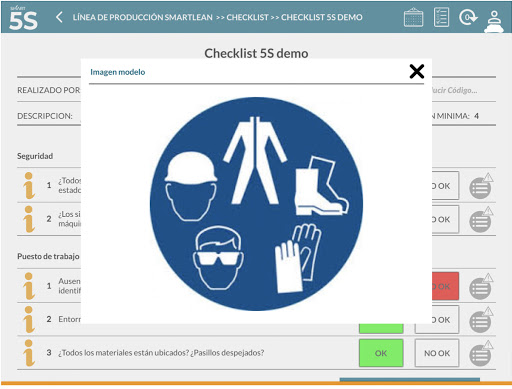
Task: Click the safety equipment model image
Action: click(256, 204)
